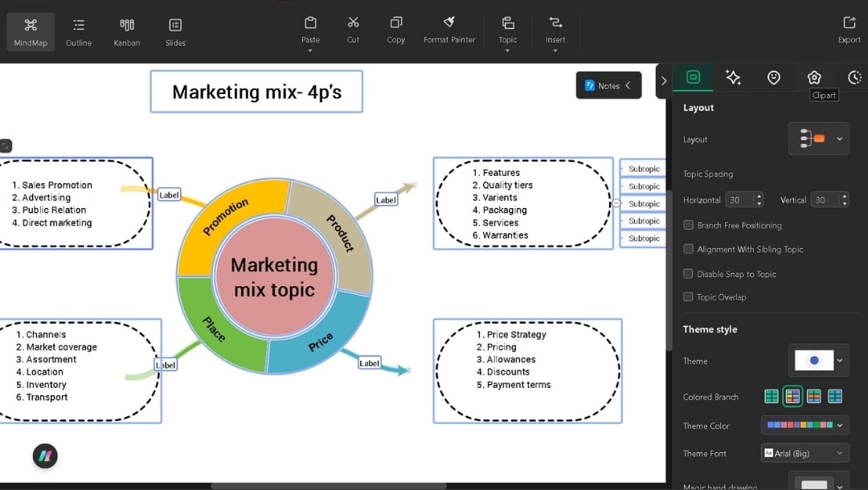This screenshot has height=490, width=868.
Task: Click the Copy icon
Action: click(395, 30)
